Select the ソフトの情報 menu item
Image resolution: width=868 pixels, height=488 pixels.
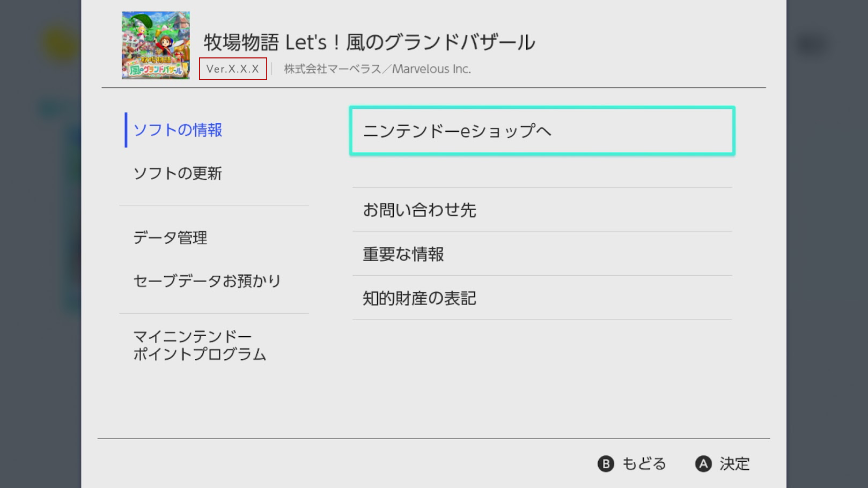coord(178,130)
